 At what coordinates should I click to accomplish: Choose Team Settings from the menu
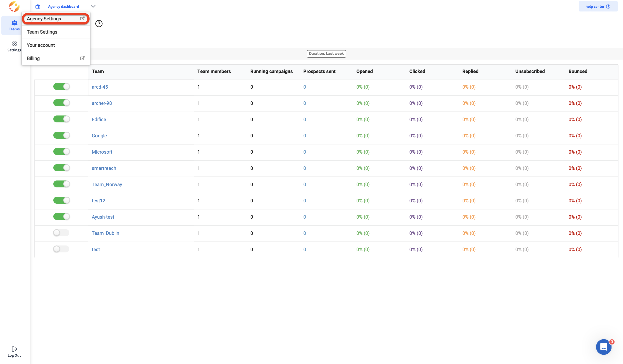click(x=42, y=32)
